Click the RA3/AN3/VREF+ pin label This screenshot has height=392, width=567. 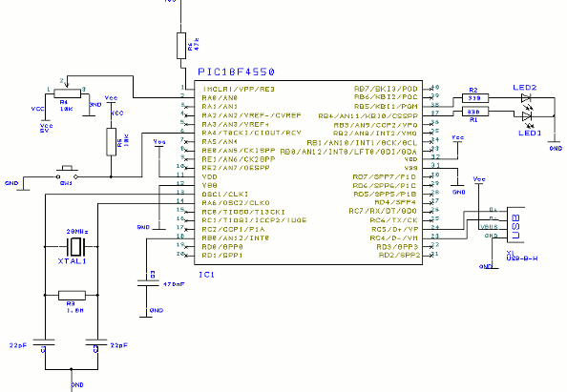click(x=236, y=124)
